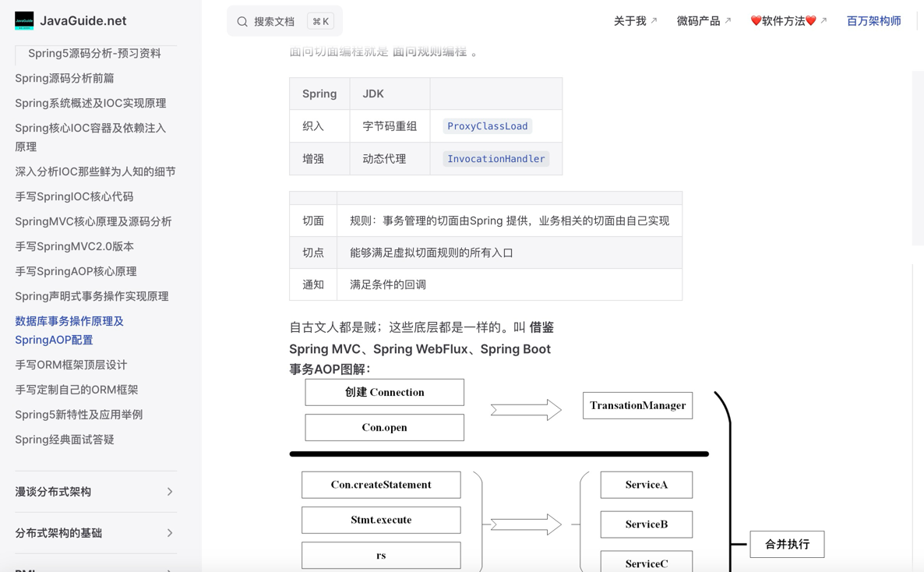
Task: Click the JavaGuide.net site title
Action: tap(83, 20)
